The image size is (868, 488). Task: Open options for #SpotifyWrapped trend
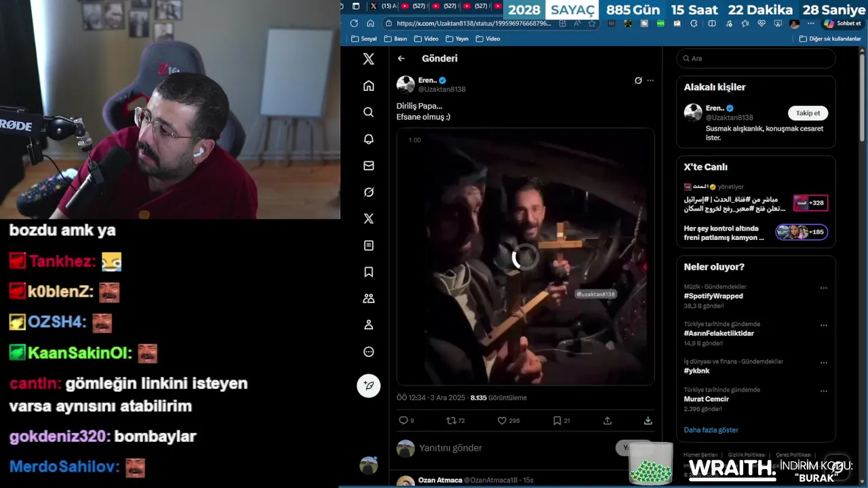click(x=823, y=287)
